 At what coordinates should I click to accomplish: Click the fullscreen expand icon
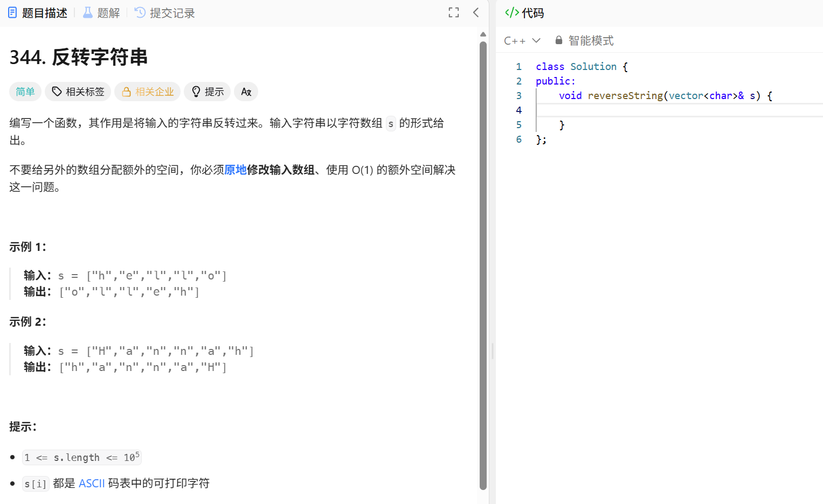pos(453,12)
